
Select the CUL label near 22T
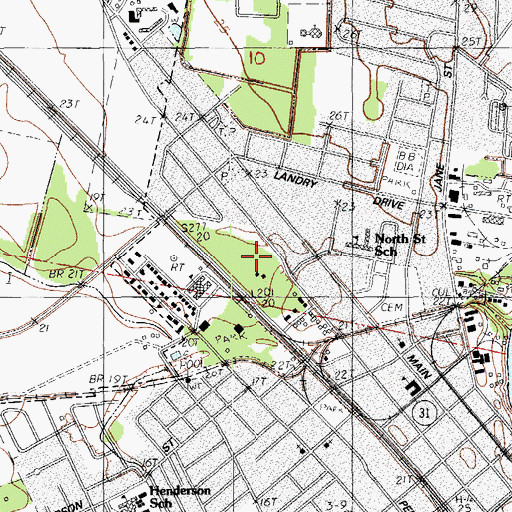tap(441, 293)
